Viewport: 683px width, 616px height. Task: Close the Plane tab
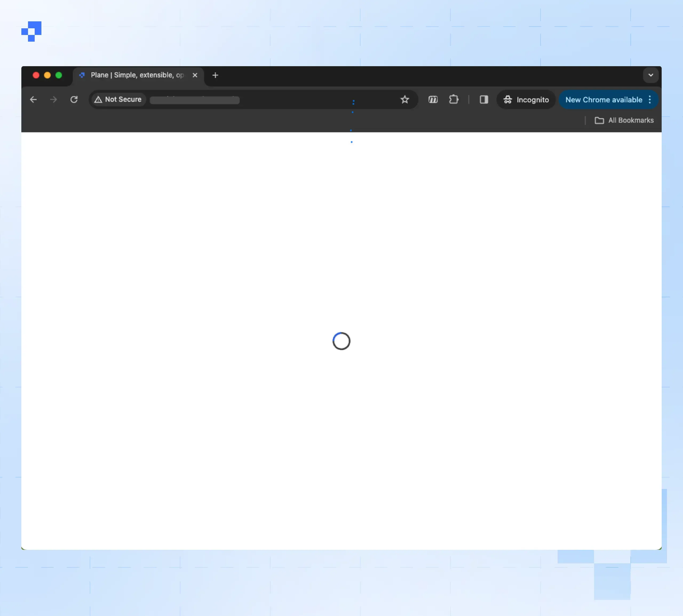click(x=195, y=75)
